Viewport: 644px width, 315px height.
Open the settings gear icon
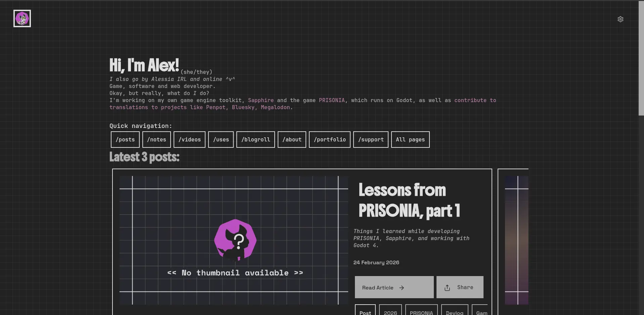click(620, 19)
